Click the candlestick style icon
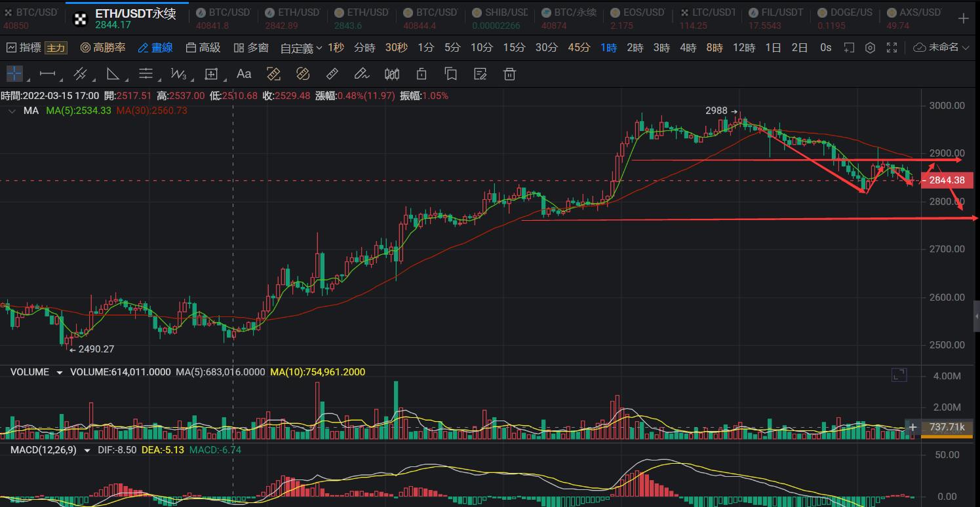The width and height of the screenshot is (980, 507). (392, 73)
